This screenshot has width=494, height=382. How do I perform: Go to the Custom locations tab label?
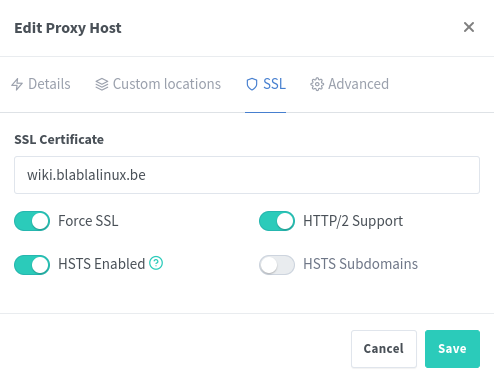(167, 84)
